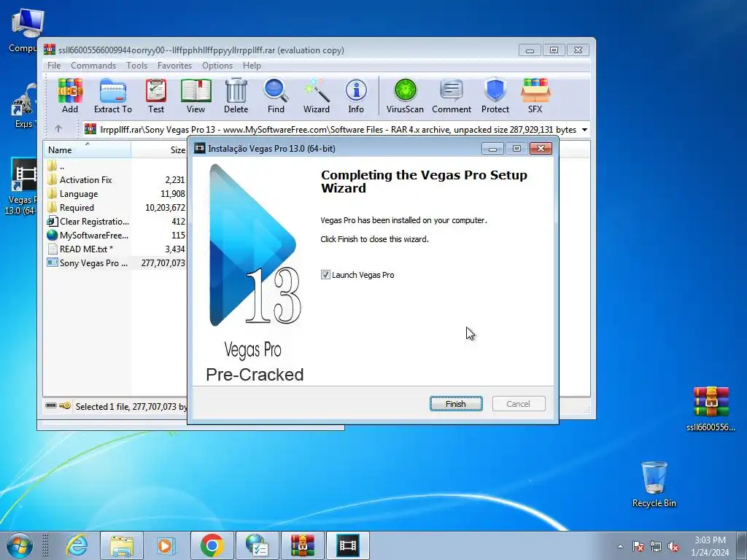Launch the WinRAR Wizard icon

click(x=317, y=96)
